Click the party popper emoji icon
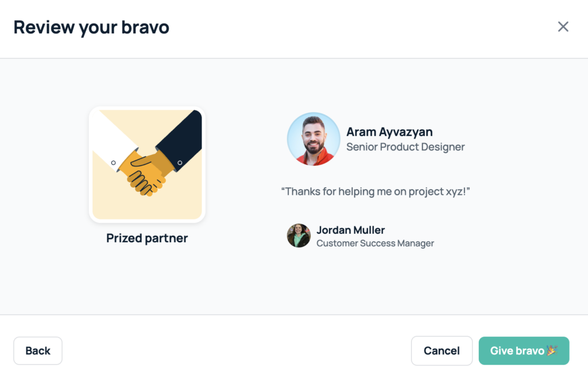This screenshot has width=588, height=382. (x=552, y=350)
